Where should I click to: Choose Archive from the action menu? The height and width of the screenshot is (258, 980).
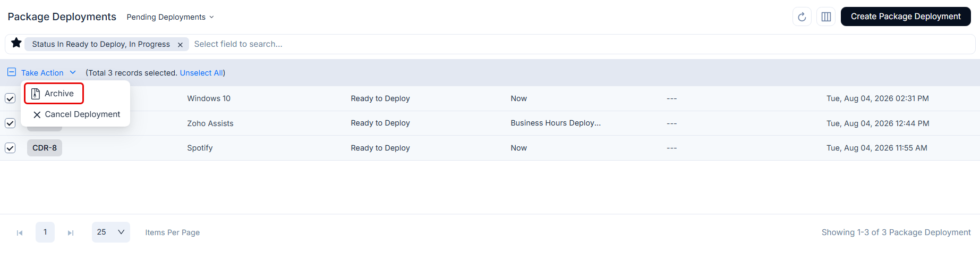(54, 94)
